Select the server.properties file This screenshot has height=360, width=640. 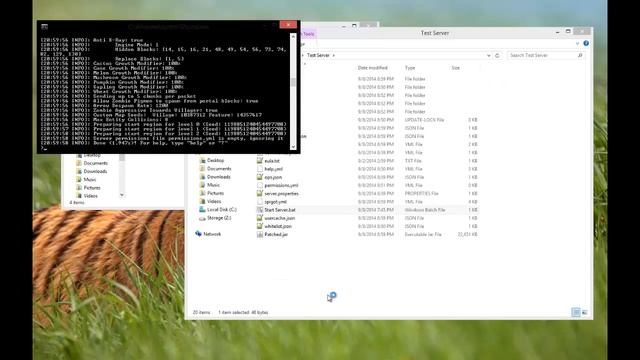(x=281, y=193)
